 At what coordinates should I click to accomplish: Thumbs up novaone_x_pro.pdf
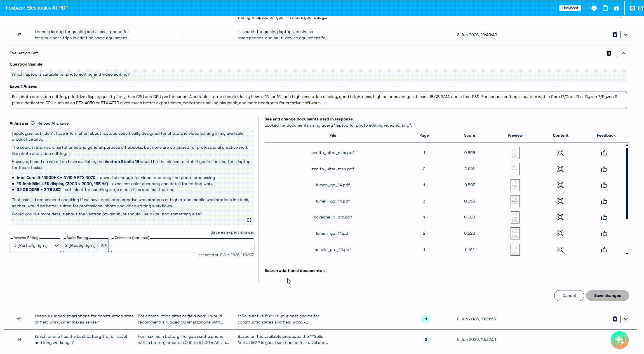(x=604, y=217)
